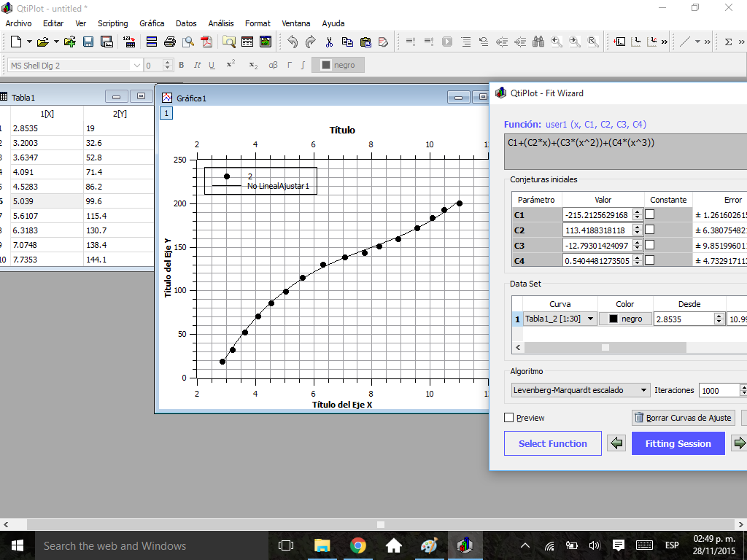Apply superscript formatting (x²)
Image resolution: width=747 pixels, height=560 pixels.
point(231,64)
